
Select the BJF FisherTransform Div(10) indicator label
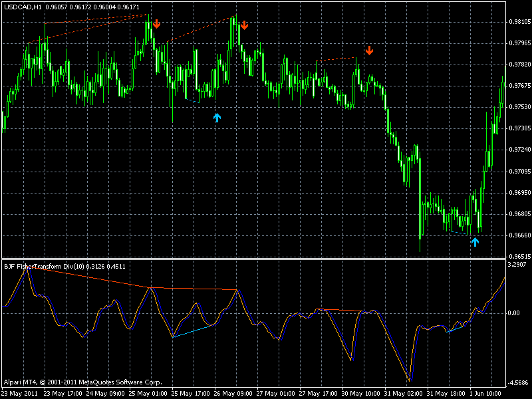44,267
